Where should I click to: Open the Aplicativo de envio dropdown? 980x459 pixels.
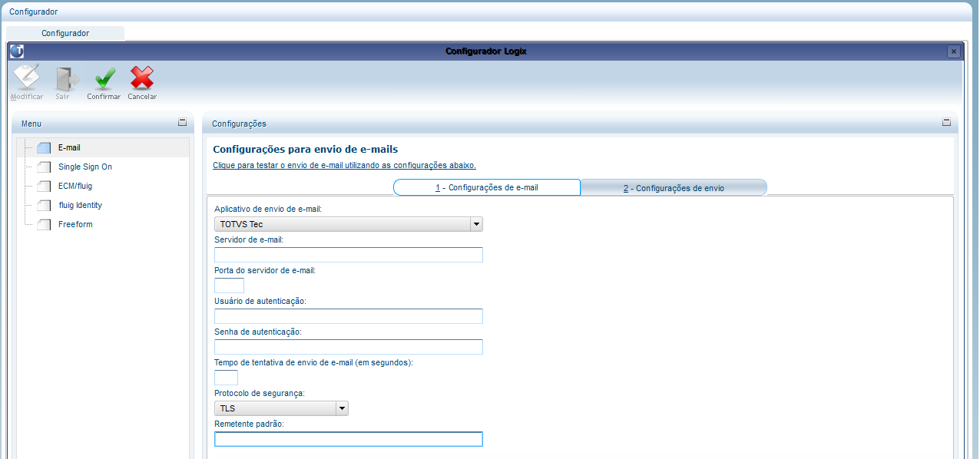point(476,224)
